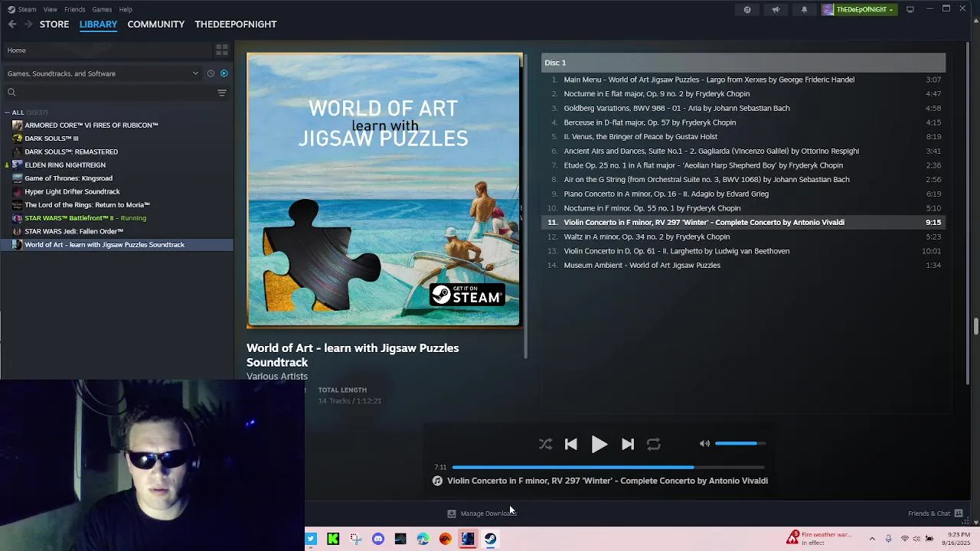980x551 pixels.
Task: Play Berceuse in D-flat major by Chopin
Action: click(743, 122)
